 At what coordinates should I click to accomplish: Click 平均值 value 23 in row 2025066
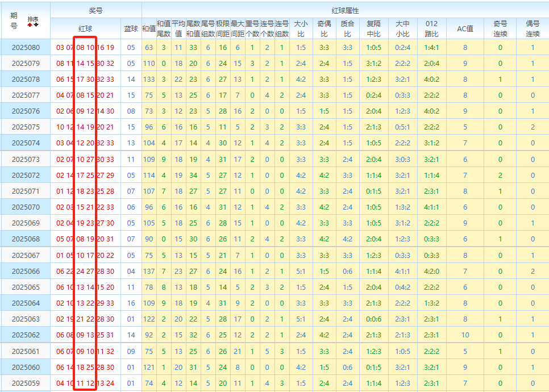(178, 271)
